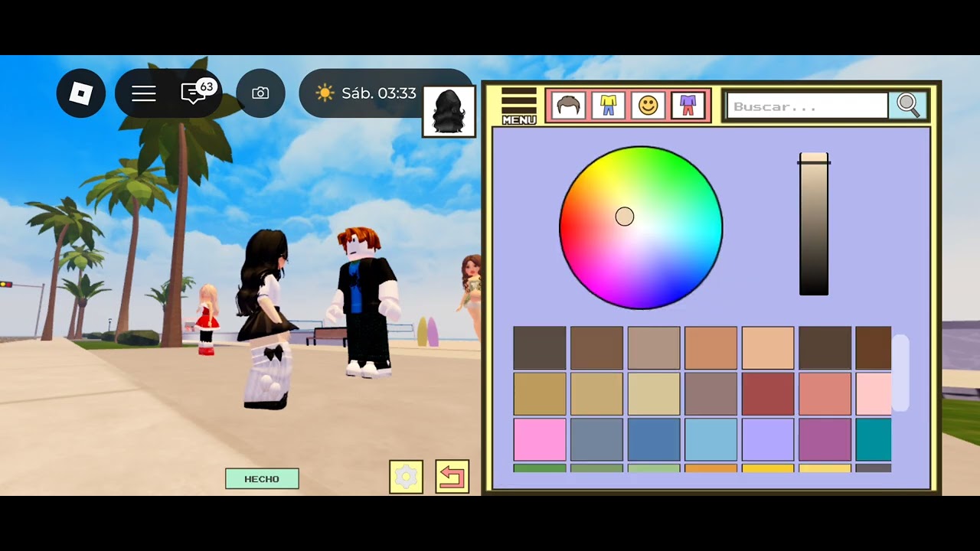Choose the bright pink swatch starting the third row
Image resolution: width=980 pixels, height=551 pixels.
point(540,439)
